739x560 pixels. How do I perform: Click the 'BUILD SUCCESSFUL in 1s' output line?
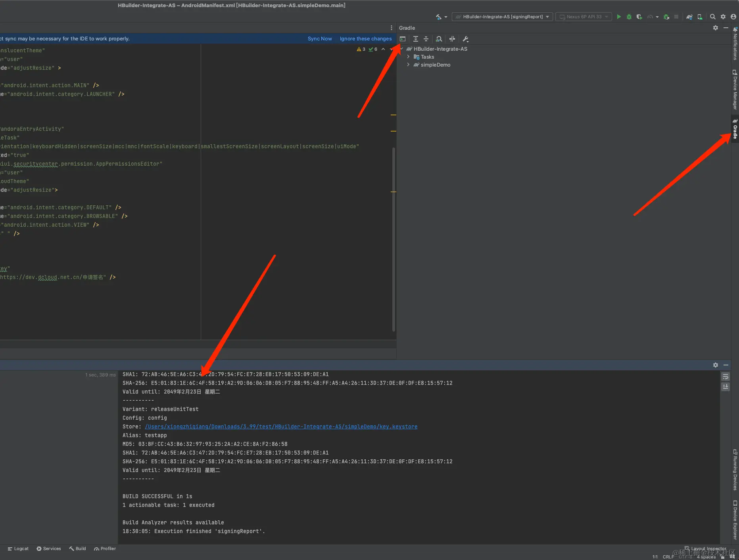157,496
